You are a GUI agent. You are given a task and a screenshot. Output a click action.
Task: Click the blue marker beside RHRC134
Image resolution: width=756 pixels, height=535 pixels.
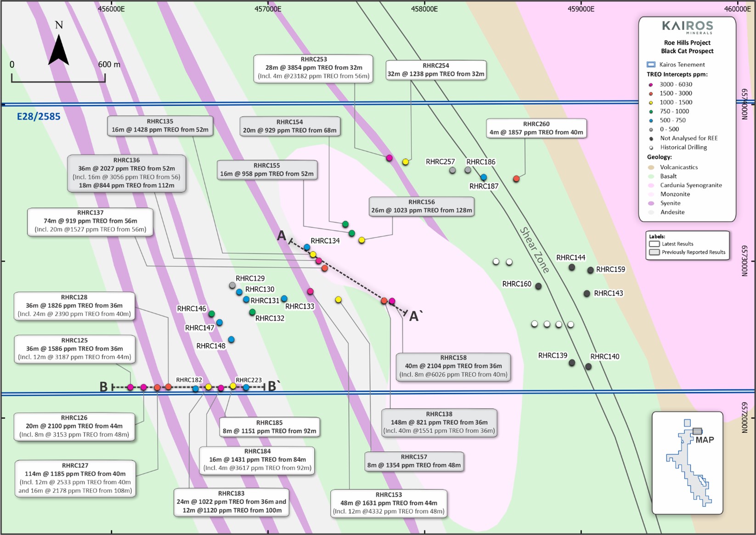(307, 248)
